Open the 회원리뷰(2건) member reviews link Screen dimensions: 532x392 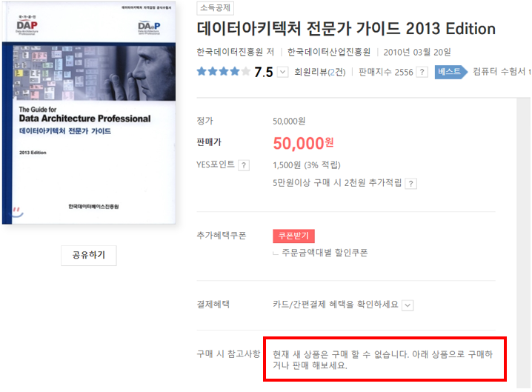pyautogui.click(x=319, y=72)
